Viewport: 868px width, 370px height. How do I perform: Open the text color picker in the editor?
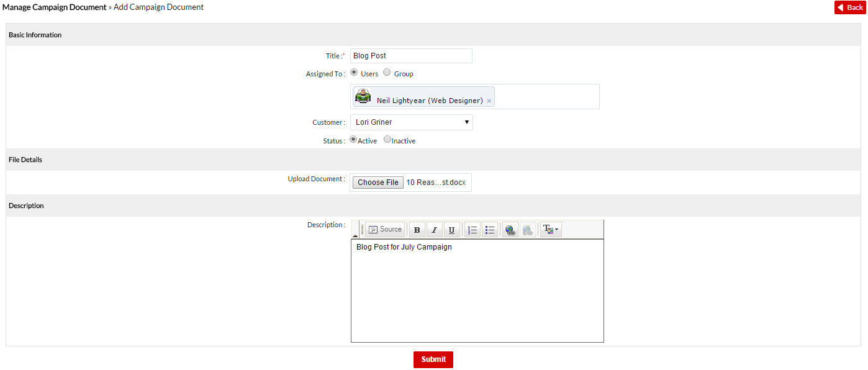[551, 230]
